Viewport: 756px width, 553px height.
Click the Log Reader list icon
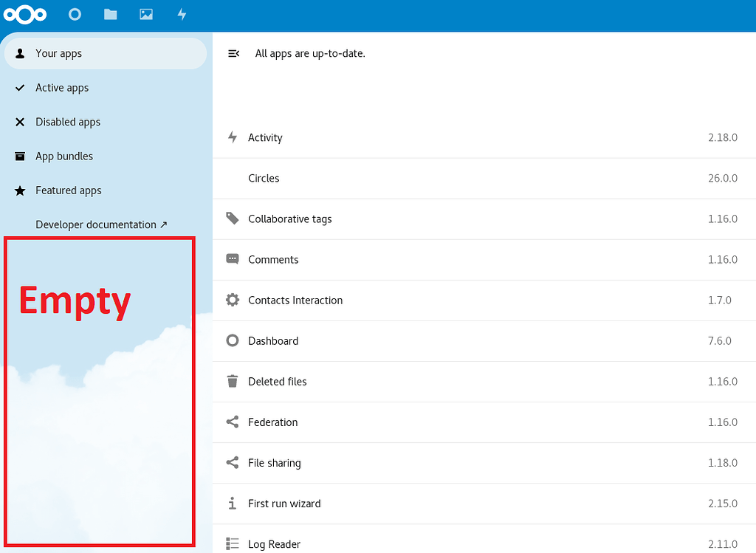pyautogui.click(x=232, y=543)
